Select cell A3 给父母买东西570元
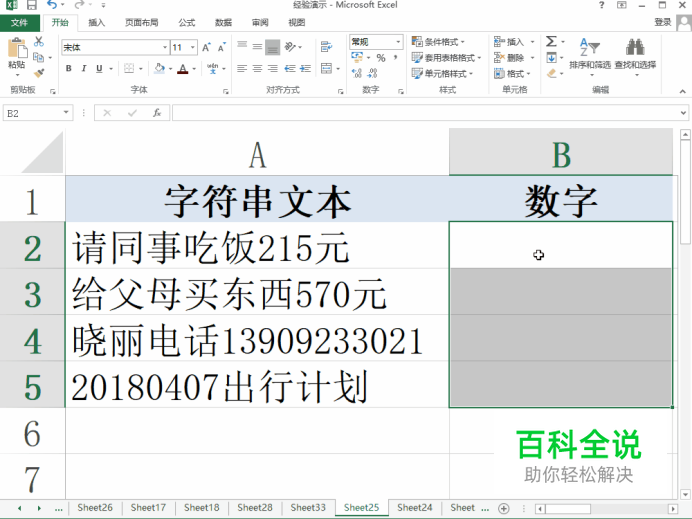 point(257,292)
